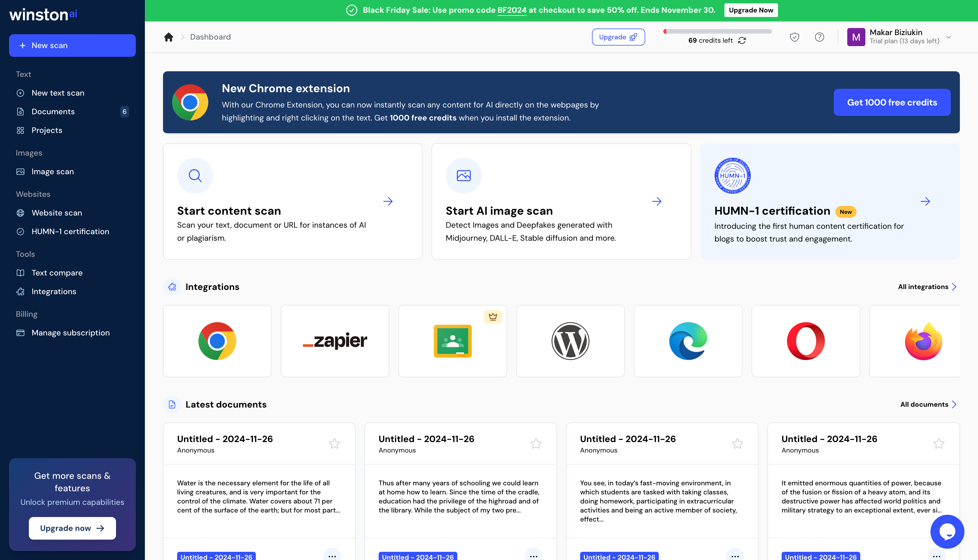Favorite the document starting 'Thus after many years'

(x=536, y=443)
